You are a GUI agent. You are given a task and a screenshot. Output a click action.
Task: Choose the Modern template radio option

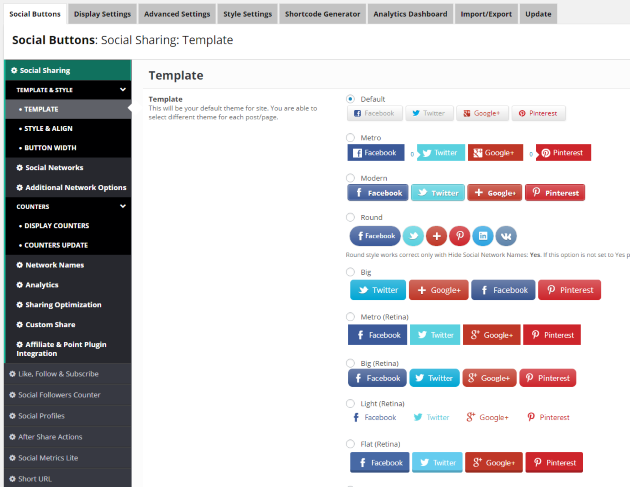click(350, 178)
